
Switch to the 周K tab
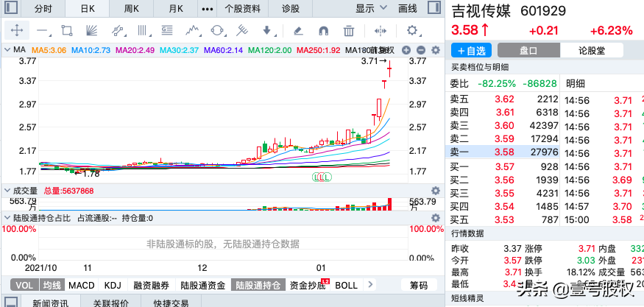(x=132, y=8)
